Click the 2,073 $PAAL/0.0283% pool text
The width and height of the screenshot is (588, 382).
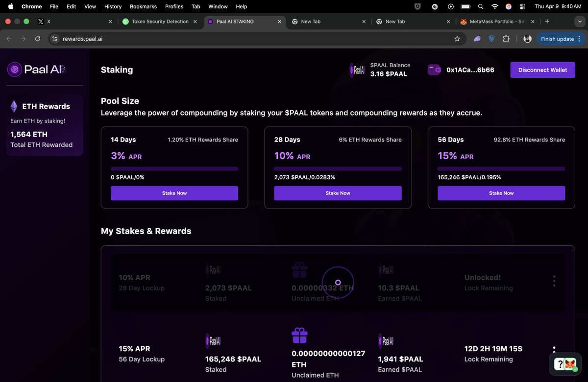(305, 177)
